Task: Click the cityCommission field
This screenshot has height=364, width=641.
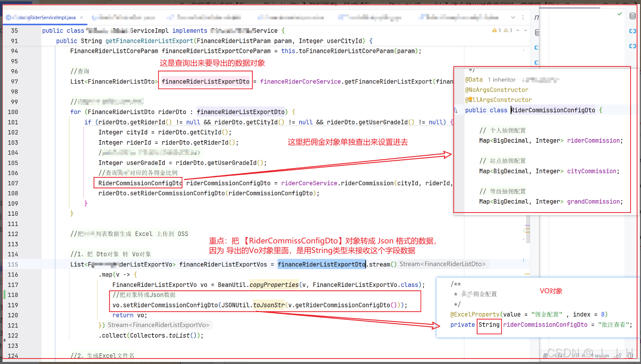Action: click(592, 171)
